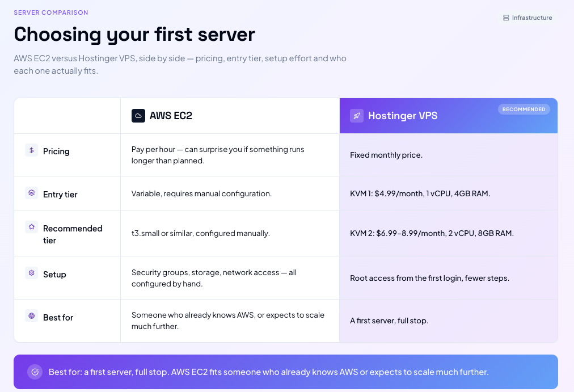Click the SERVER COMPARISON label
Image resolution: width=574 pixels, height=392 pixels.
coord(51,12)
